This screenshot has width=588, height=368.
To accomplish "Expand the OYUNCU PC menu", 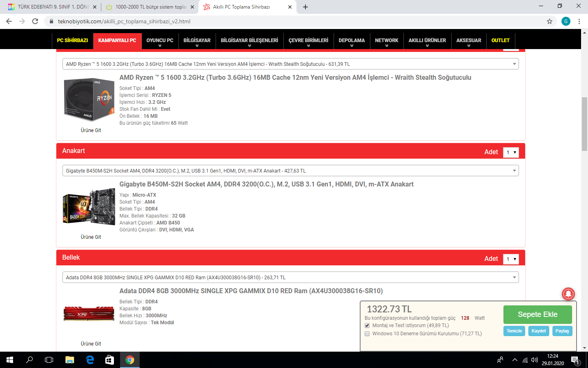I will 160,41.
